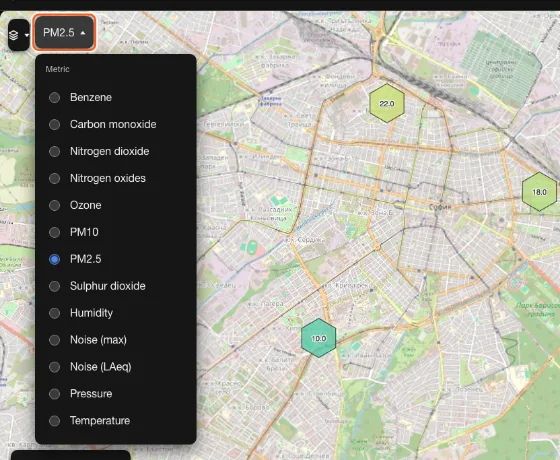Select the Carbon monoxide radio button
560x460 pixels.
[x=54, y=124]
